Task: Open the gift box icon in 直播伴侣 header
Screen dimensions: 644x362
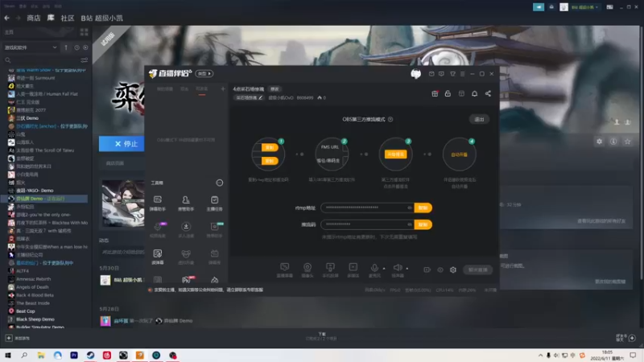Action: point(435,93)
